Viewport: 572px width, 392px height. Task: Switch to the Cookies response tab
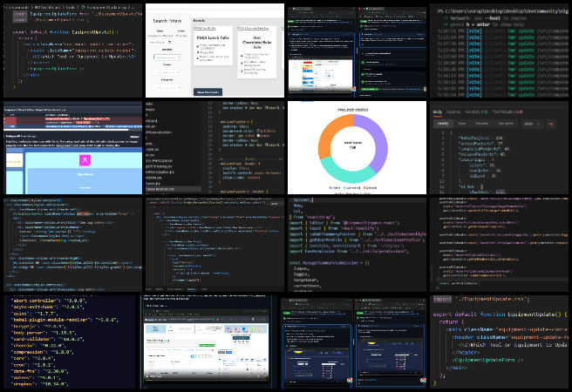(454, 112)
